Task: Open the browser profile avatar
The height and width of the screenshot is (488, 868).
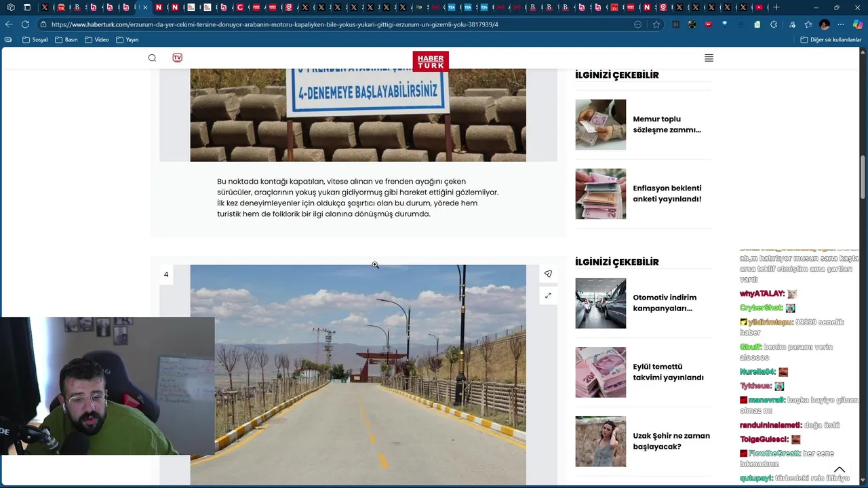Action: coord(825,24)
